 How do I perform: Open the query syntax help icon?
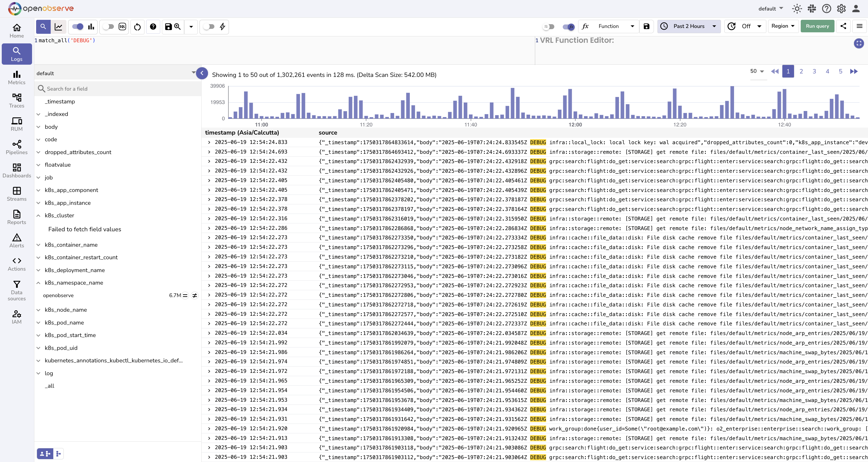click(153, 27)
